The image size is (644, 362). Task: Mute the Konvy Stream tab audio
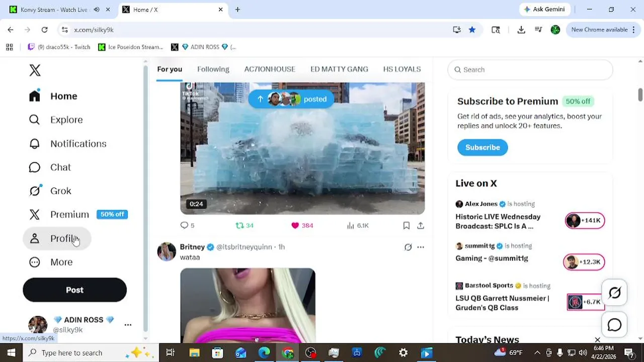tap(97, 10)
